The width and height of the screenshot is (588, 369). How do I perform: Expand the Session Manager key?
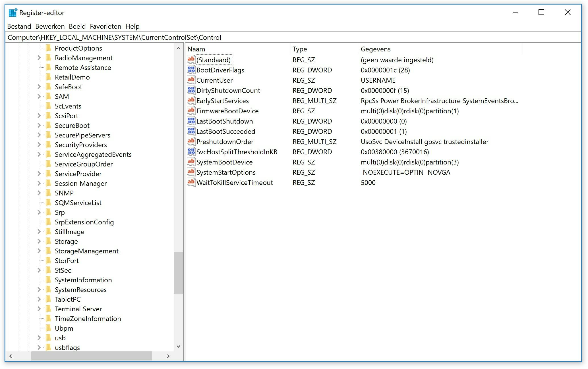pos(39,183)
